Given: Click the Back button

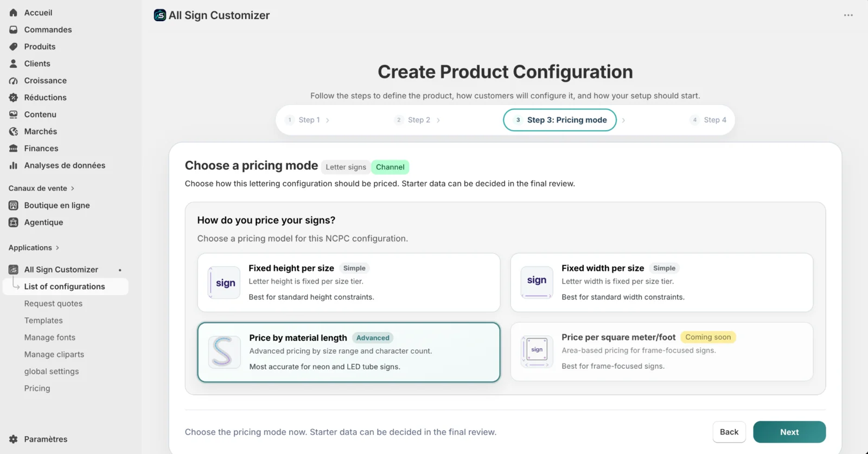Looking at the screenshot, I should pos(729,432).
